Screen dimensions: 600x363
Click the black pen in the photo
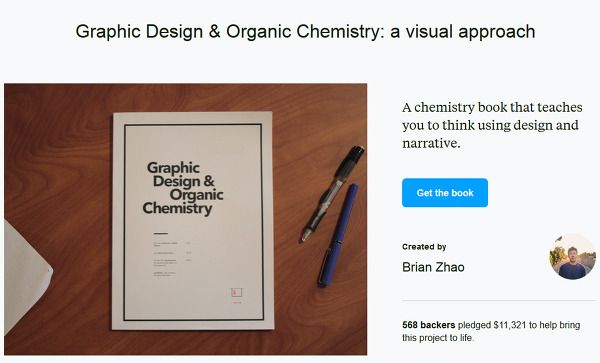[x=333, y=193]
